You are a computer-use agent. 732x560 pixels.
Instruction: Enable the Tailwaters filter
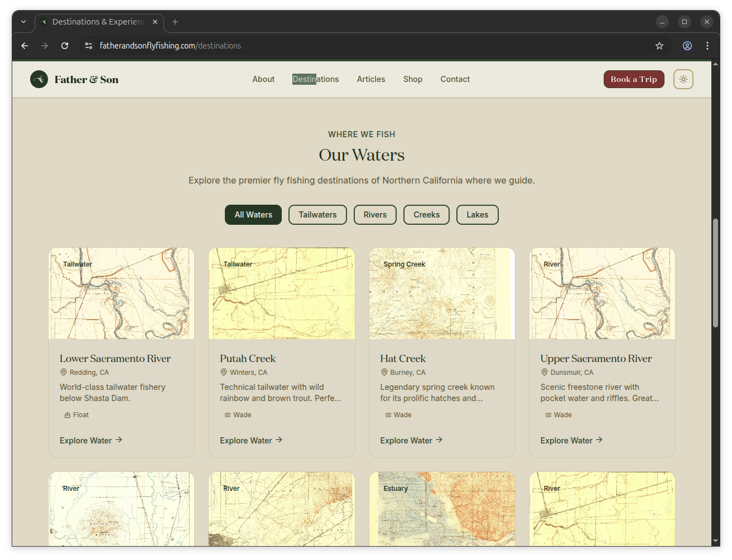click(317, 215)
